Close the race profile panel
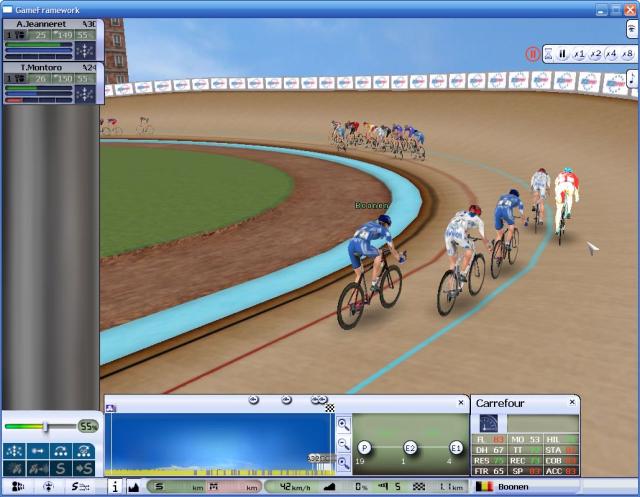 pyautogui.click(x=461, y=402)
